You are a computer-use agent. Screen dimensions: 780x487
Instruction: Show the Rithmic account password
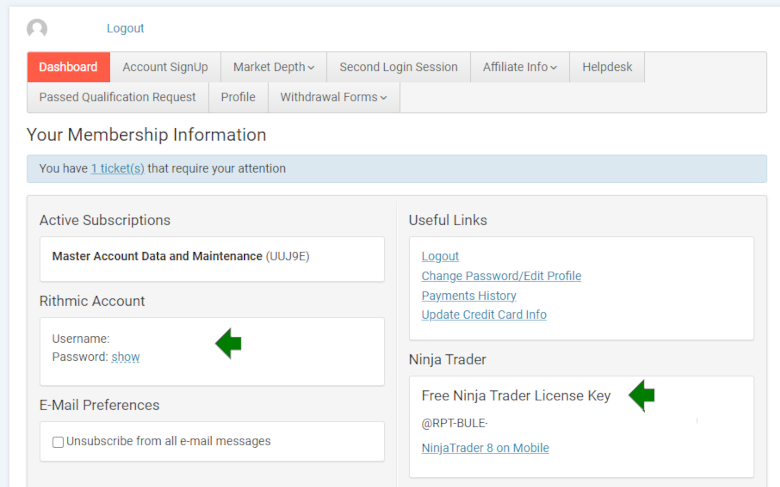[x=125, y=357]
